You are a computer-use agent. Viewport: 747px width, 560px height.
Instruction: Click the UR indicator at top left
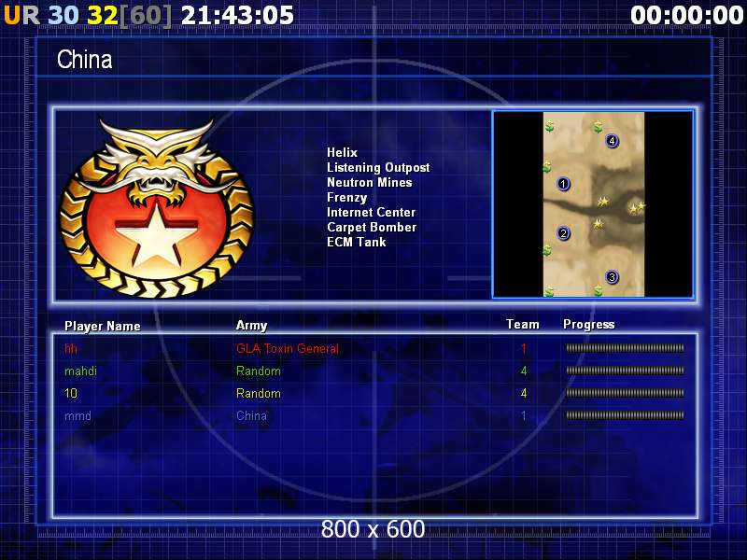(21, 15)
